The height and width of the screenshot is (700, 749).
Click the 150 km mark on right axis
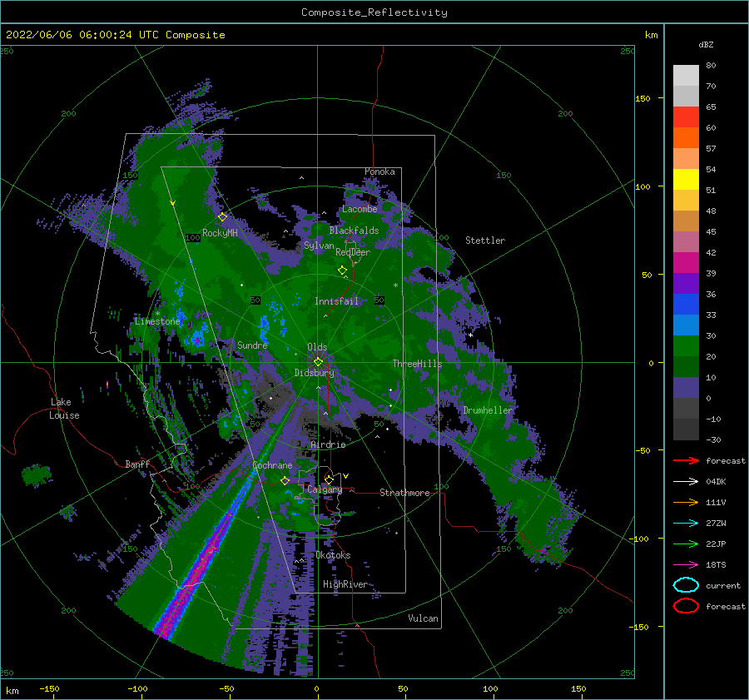click(x=642, y=98)
